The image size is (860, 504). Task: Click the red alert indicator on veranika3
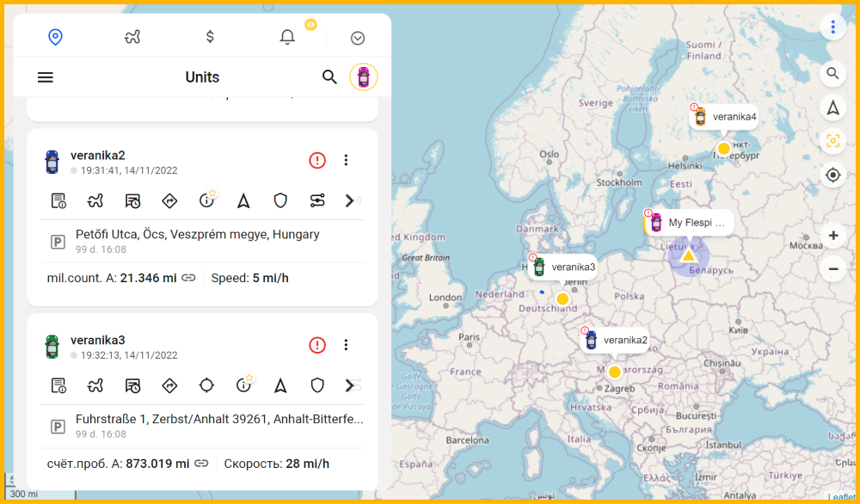tap(316, 345)
